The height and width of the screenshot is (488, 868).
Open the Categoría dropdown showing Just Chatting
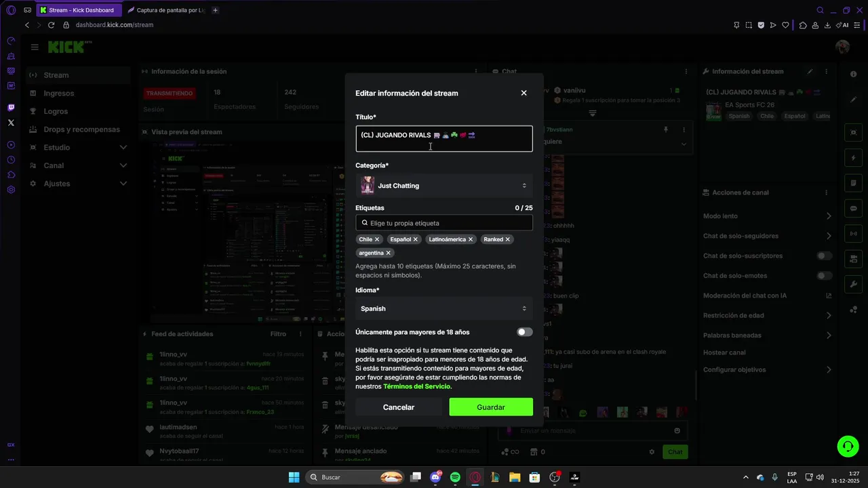tap(444, 185)
